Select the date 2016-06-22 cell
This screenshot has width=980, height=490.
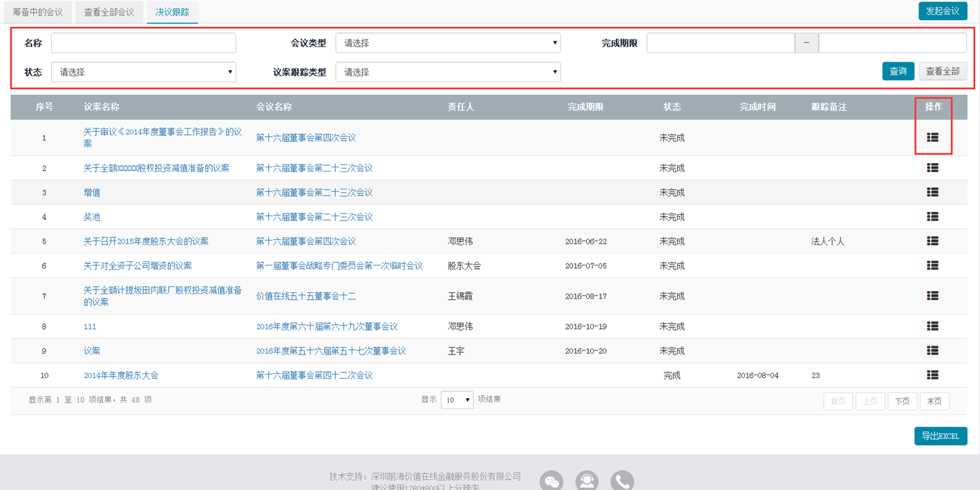click(585, 241)
